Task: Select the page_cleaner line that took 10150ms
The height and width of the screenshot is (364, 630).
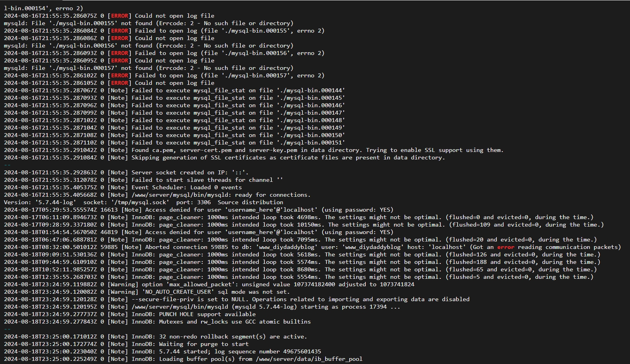Action: point(304,225)
